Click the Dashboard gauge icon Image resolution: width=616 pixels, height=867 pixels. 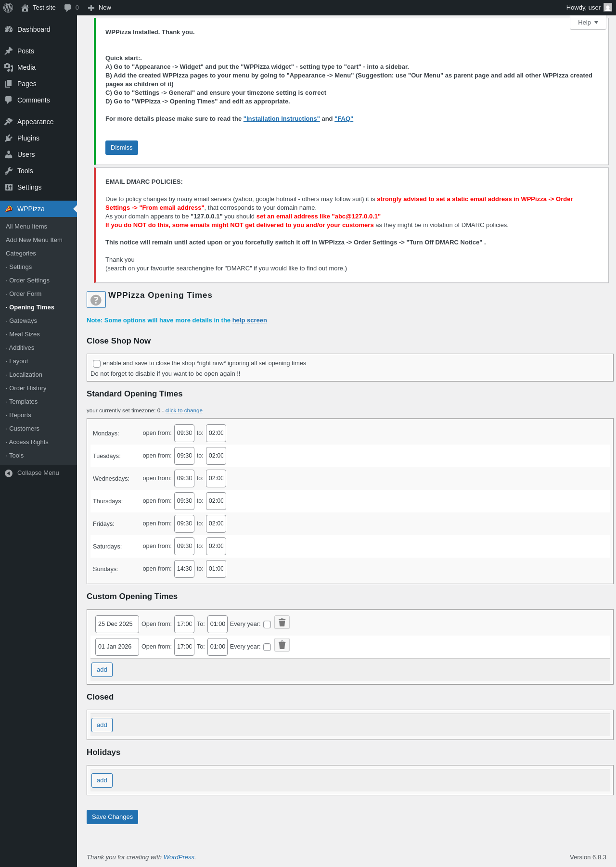coord(9,29)
